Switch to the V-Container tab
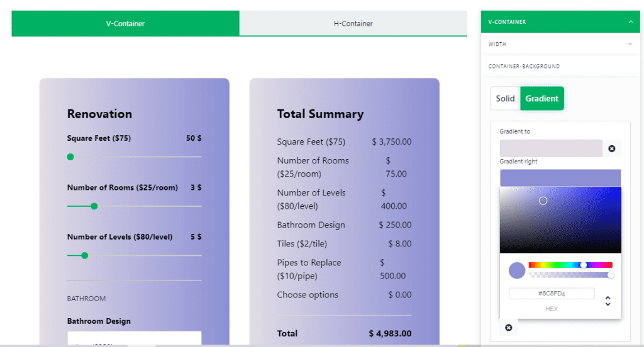The image size is (644, 347). 125,24
